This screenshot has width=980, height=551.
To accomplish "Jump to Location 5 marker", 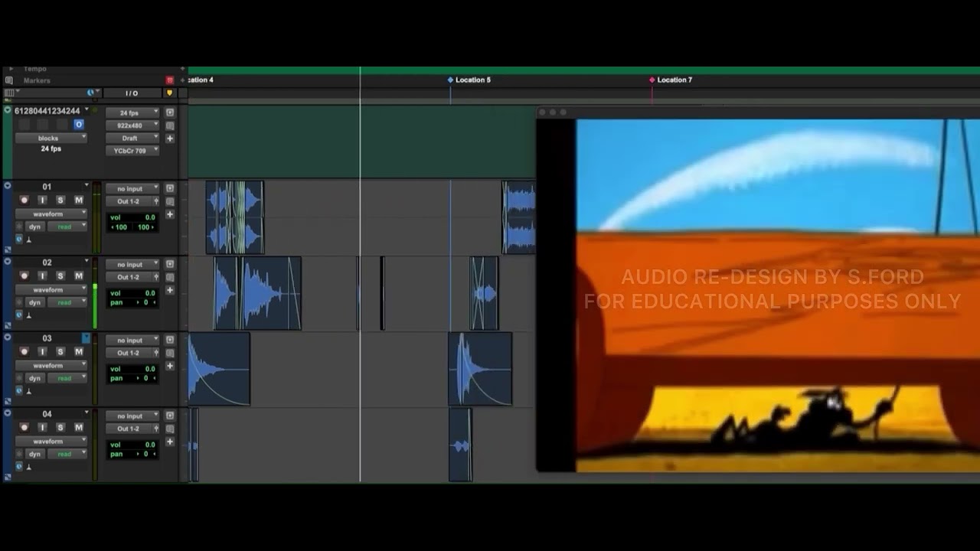I will pos(469,80).
